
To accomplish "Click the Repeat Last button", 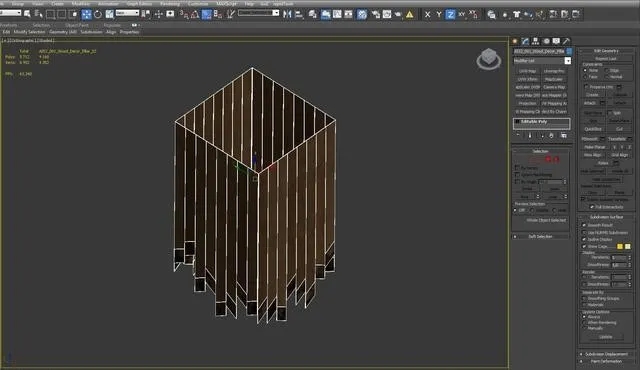I will point(606,59).
